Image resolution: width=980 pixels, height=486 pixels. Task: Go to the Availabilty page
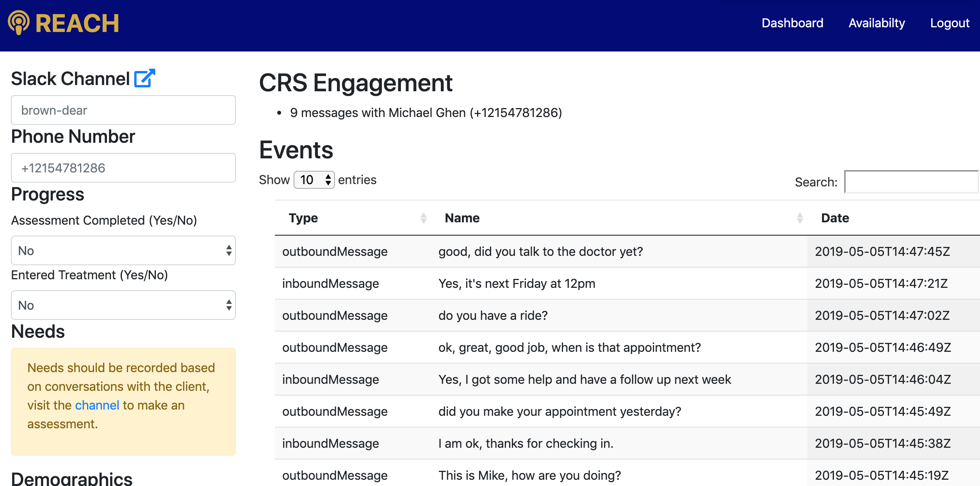point(877,23)
